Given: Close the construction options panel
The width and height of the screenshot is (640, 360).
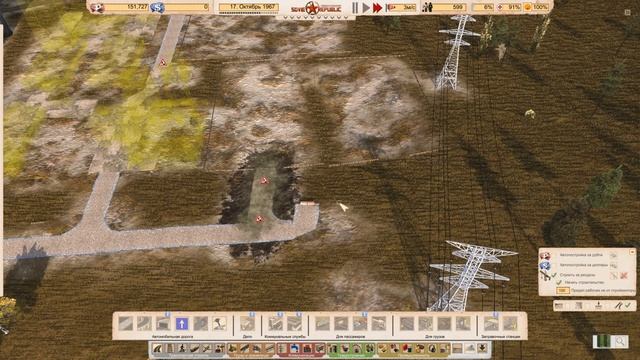Looking at the screenshot, I should tap(632, 252).
